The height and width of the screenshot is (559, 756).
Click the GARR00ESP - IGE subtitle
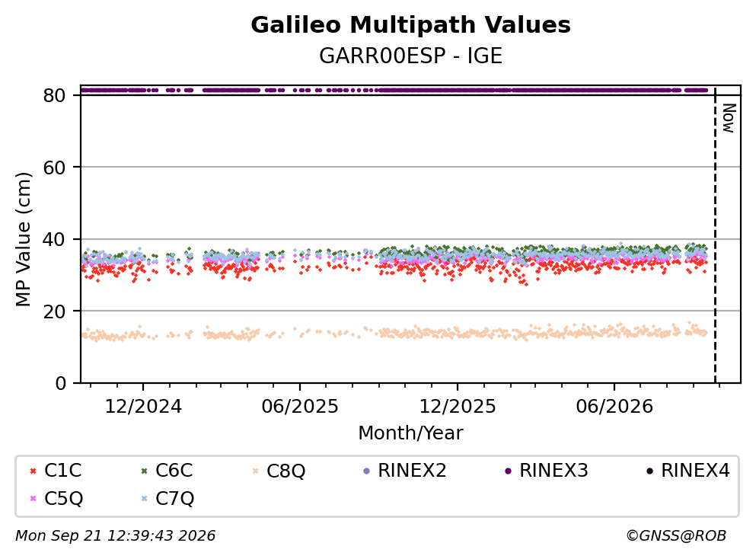[x=411, y=56]
